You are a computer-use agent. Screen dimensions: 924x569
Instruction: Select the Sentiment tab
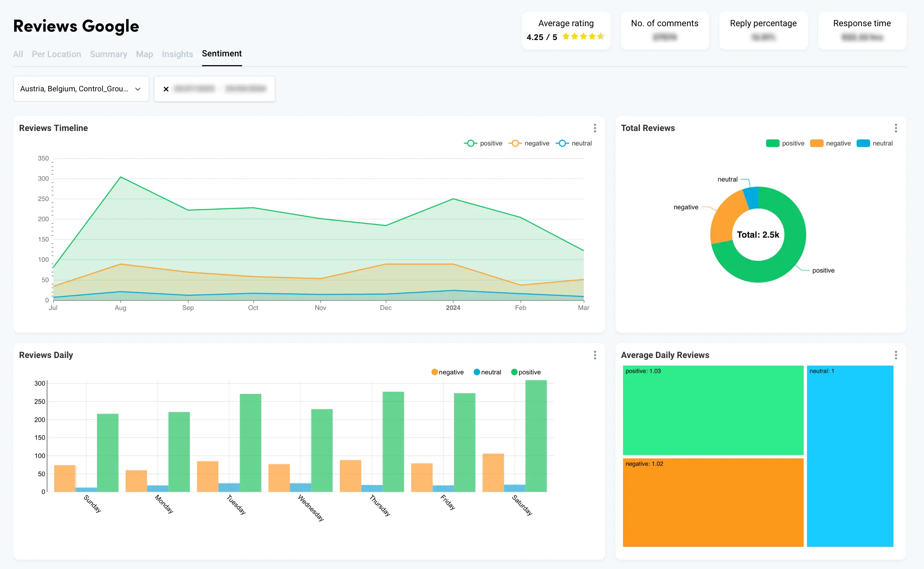[x=222, y=53]
